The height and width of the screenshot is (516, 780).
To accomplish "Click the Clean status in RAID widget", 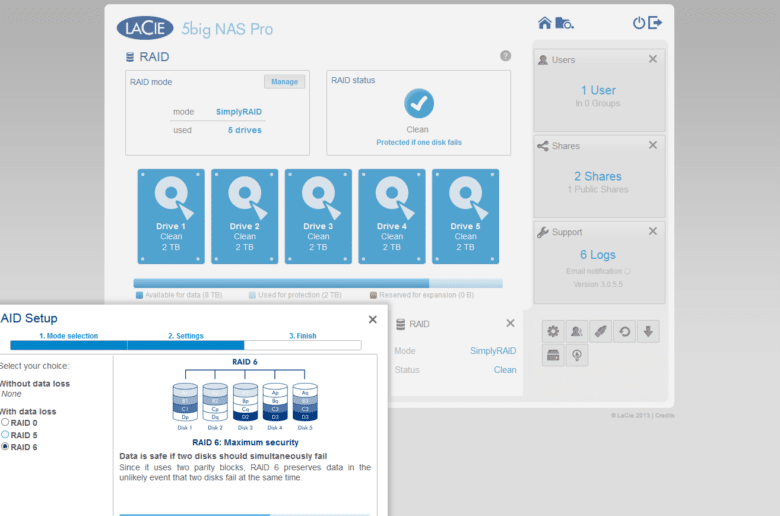I will (505, 370).
